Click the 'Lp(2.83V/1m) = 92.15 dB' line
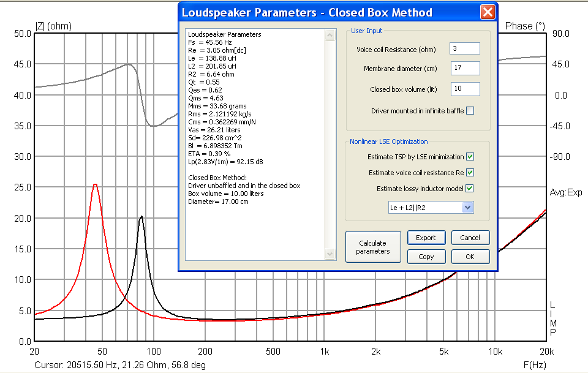Viewport: 588px width, 373px height. click(226, 162)
